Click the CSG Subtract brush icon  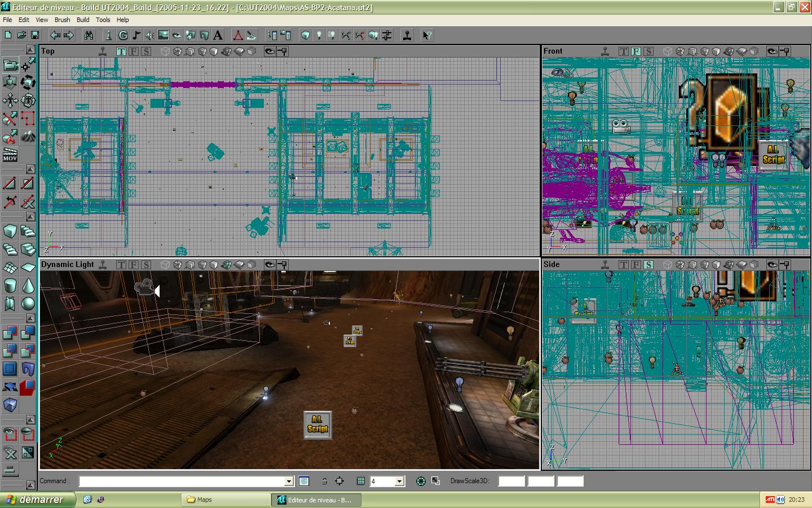pos(28,333)
